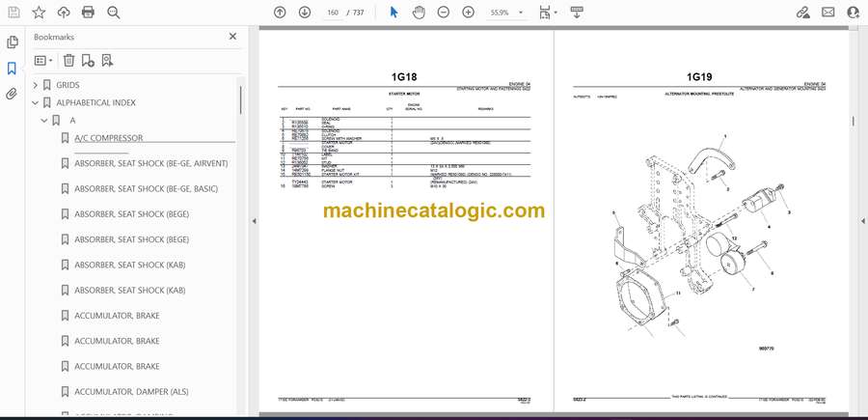Viewport: 868px width, 420px height.
Task: Go to the previous page with up arrow
Action: (280, 13)
